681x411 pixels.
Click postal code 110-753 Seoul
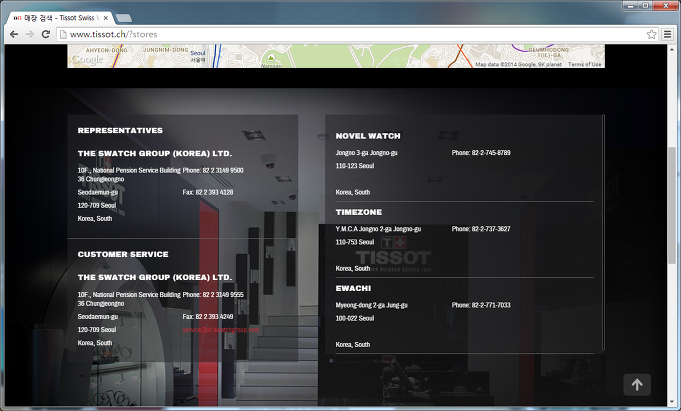tap(354, 242)
